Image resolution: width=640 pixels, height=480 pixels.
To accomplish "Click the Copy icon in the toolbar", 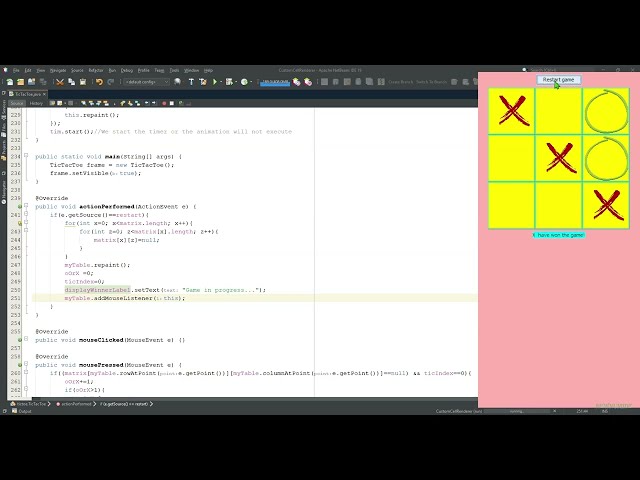I will pos(71,82).
